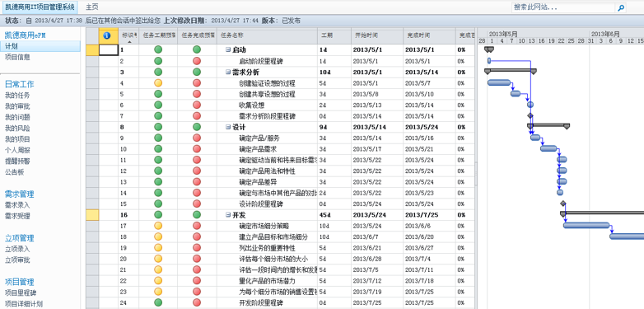Open the 凯德商用IT项目管理系统 tab
Viewport: 644px width, 309px height.
coord(40,7)
